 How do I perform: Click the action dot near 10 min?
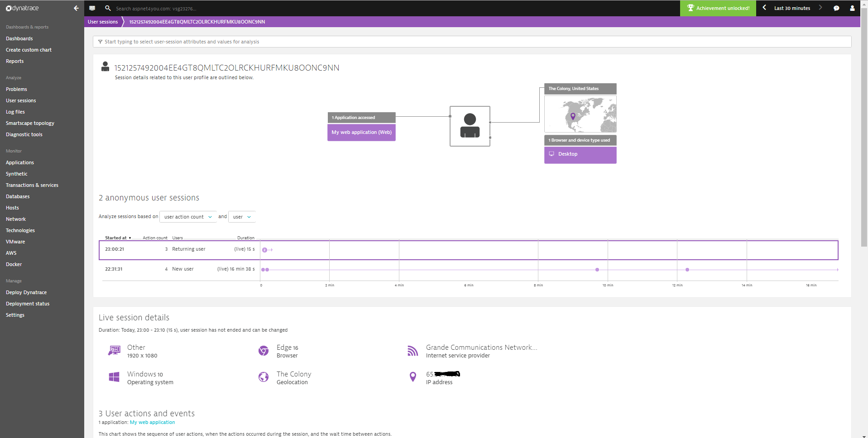pos(597,270)
